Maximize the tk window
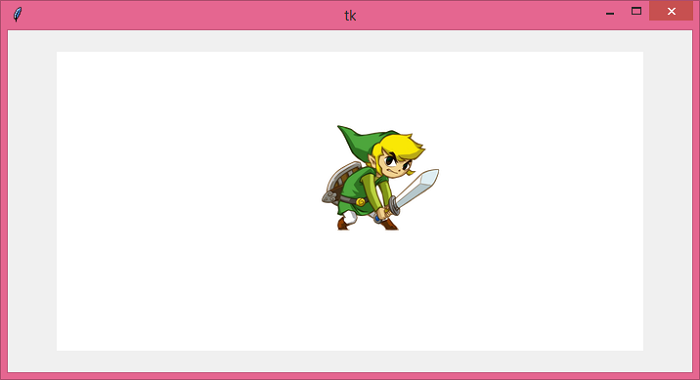Image resolution: width=700 pixels, height=380 pixels. 636,11
